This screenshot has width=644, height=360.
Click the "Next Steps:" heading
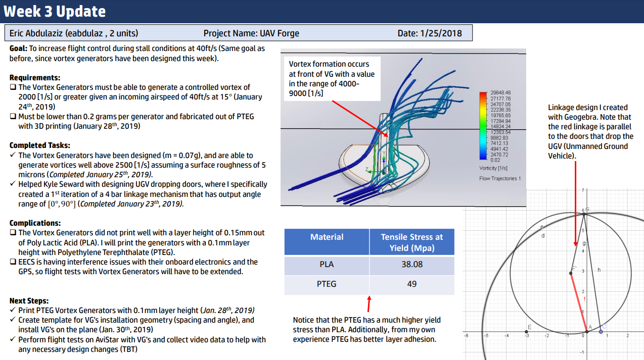[29, 300]
